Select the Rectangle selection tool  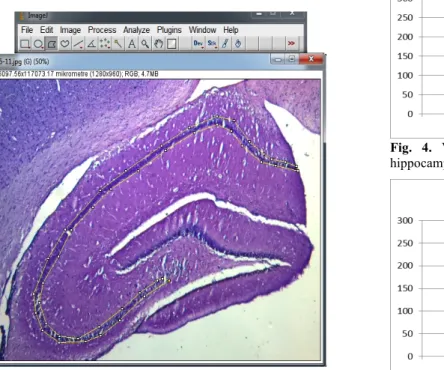click(25, 44)
